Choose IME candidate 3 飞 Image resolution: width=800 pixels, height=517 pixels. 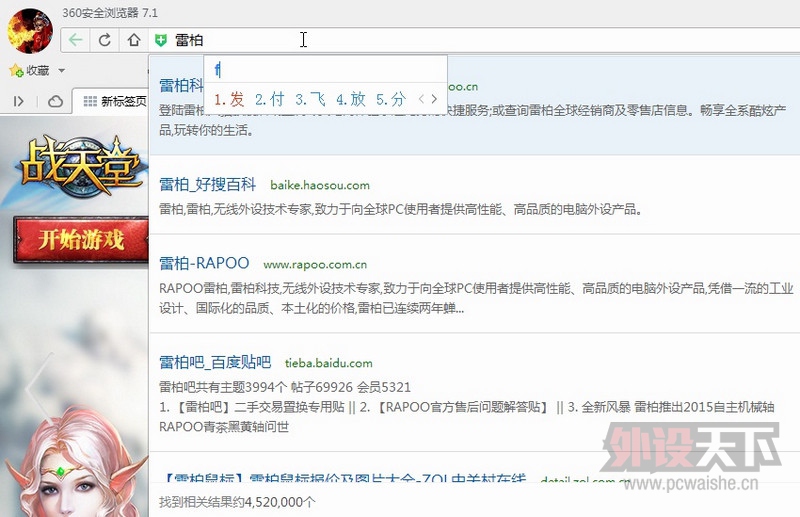point(310,99)
